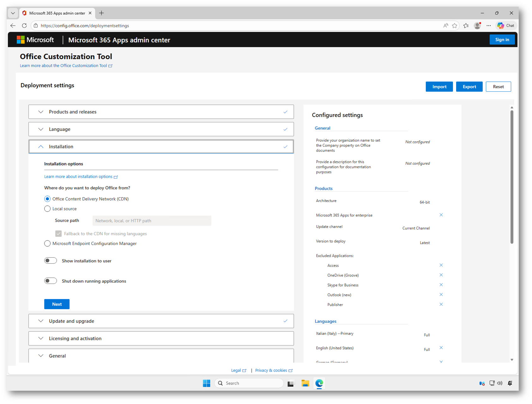Remove Publisher from excluded applications list
Image resolution: width=532 pixels, height=404 pixels.
[x=441, y=304]
